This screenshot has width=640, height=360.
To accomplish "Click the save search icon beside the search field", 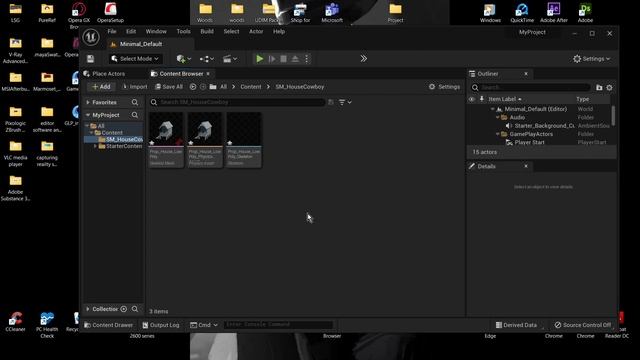I will click(x=331, y=102).
